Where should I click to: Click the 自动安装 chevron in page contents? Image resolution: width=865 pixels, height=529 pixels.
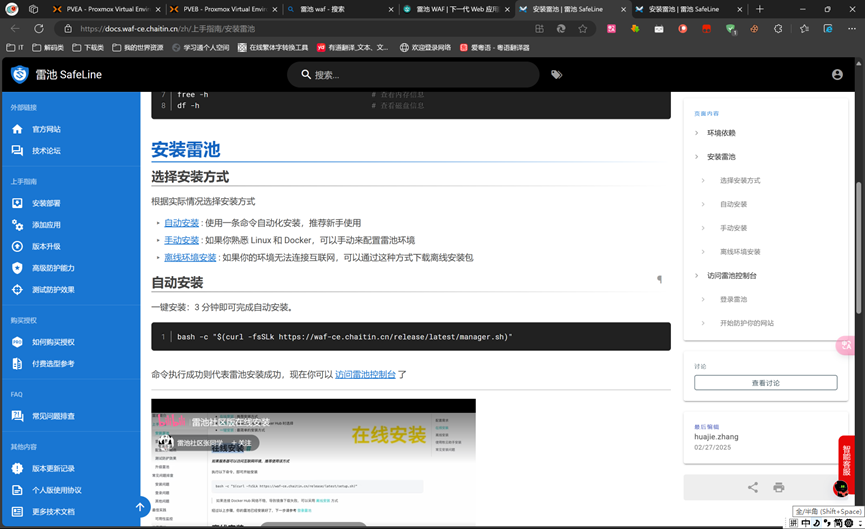coord(703,204)
